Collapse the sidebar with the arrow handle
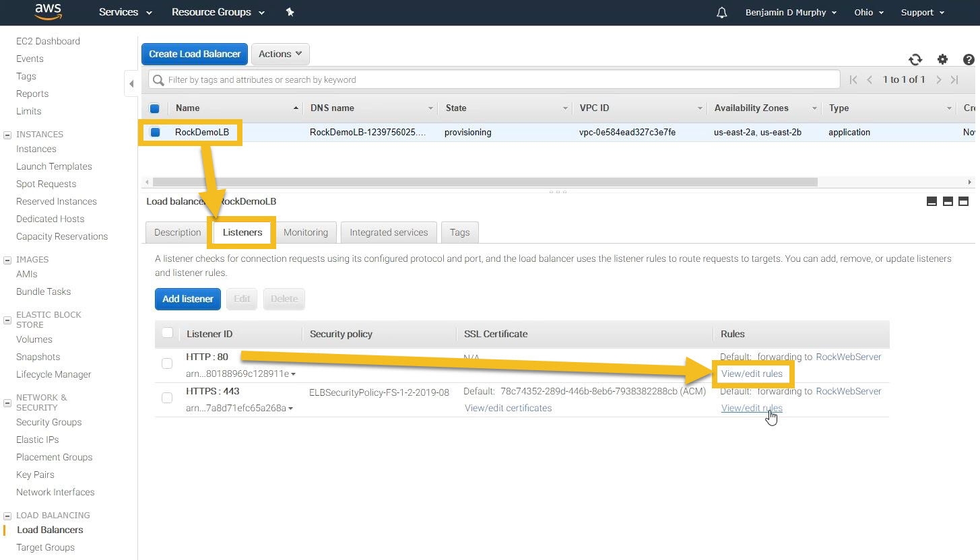980x560 pixels. coord(131,84)
